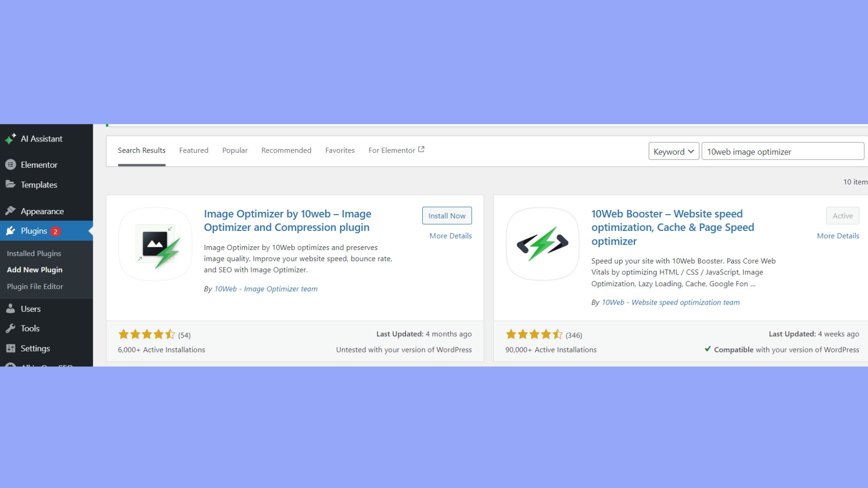Image resolution: width=868 pixels, height=488 pixels.
Task: Click the 10web image optimizer search field
Action: [x=782, y=151]
